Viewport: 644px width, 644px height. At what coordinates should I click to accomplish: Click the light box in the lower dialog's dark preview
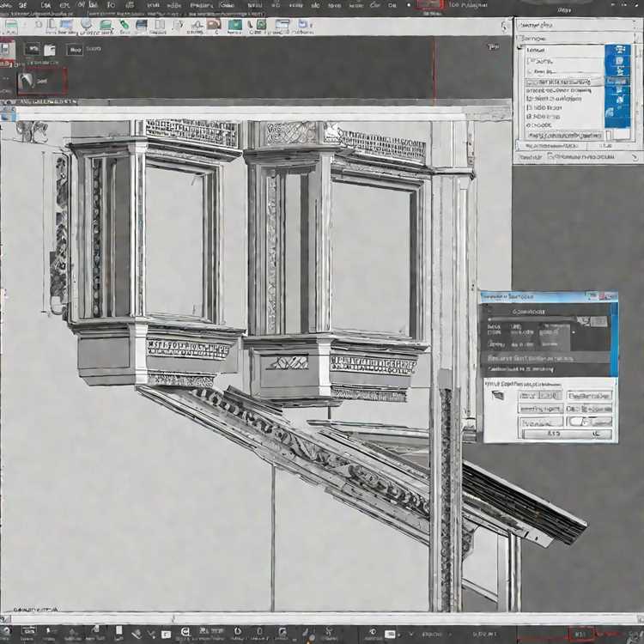point(598,322)
